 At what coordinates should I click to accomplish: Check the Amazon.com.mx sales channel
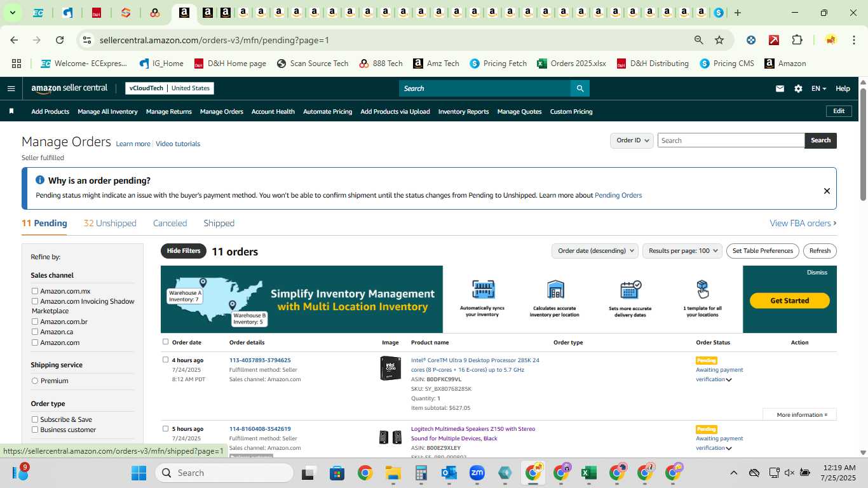coord(35,291)
